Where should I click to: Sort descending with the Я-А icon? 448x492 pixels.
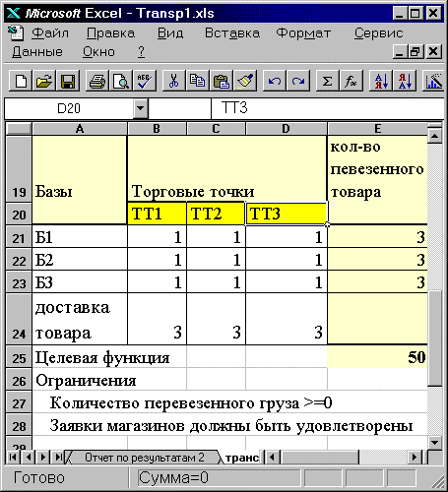tap(405, 81)
